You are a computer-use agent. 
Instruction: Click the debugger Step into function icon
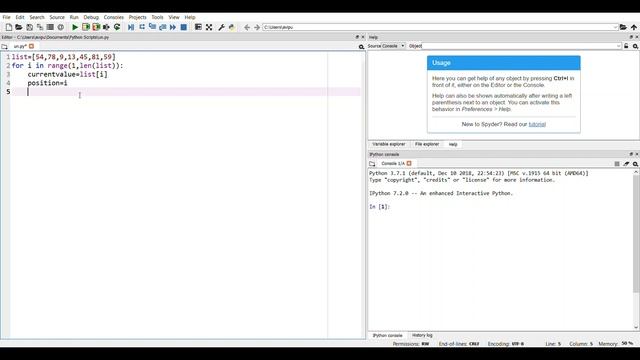(x=152, y=27)
